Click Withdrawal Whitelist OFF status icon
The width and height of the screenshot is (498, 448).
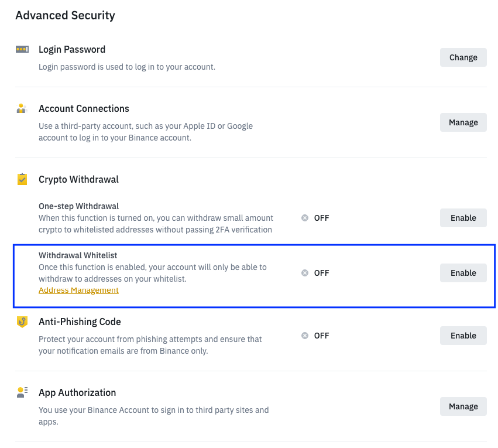(x=305, y=273)
